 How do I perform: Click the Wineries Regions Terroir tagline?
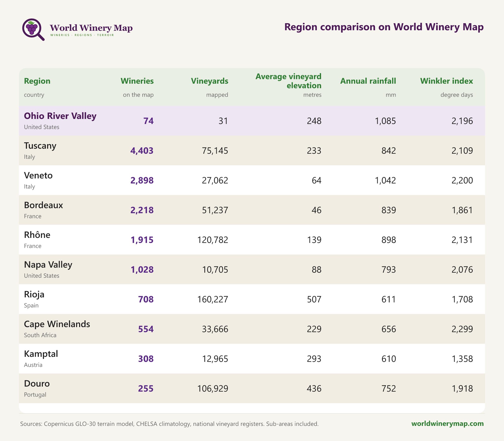coord(82,35)
